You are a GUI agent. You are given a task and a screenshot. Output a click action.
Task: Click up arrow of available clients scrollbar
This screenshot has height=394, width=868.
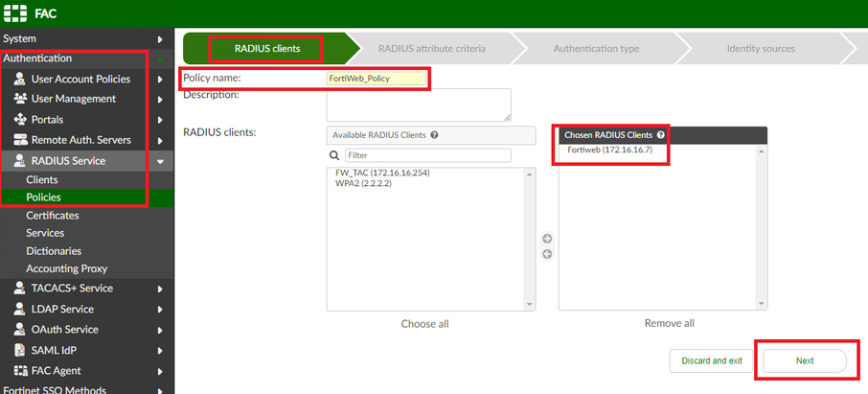pos(529,175)
